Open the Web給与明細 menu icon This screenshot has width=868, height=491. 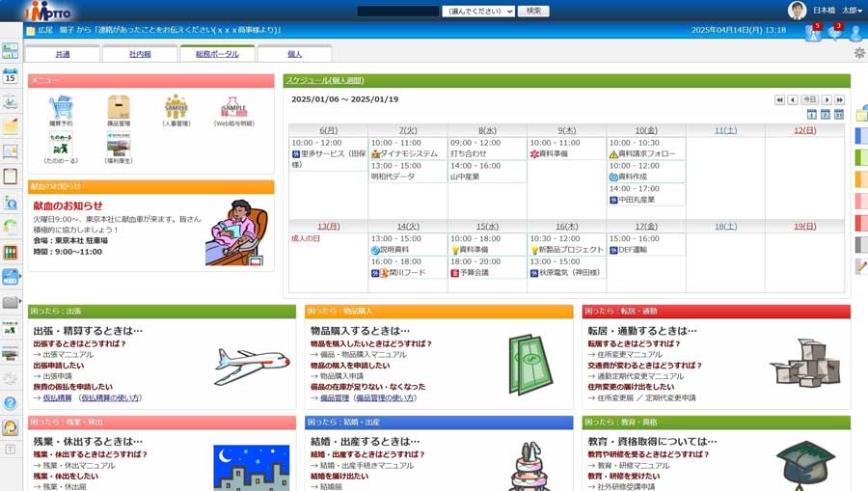tap(233, 108)
